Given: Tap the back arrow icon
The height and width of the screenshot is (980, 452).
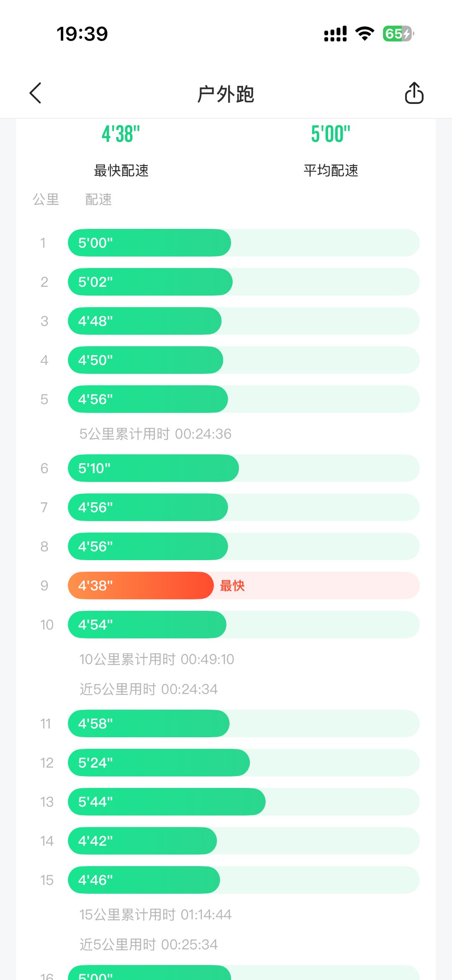Looking at the screenshot, I should pos(36,93).
